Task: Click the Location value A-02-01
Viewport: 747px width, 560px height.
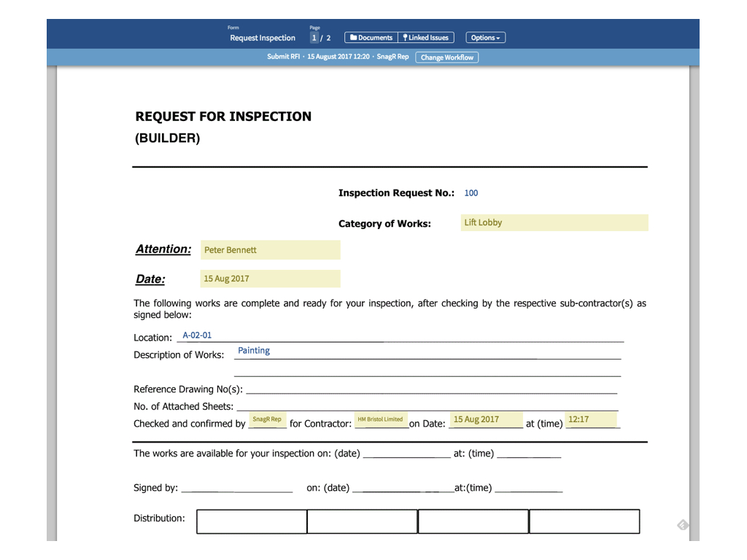Action: 197,335
